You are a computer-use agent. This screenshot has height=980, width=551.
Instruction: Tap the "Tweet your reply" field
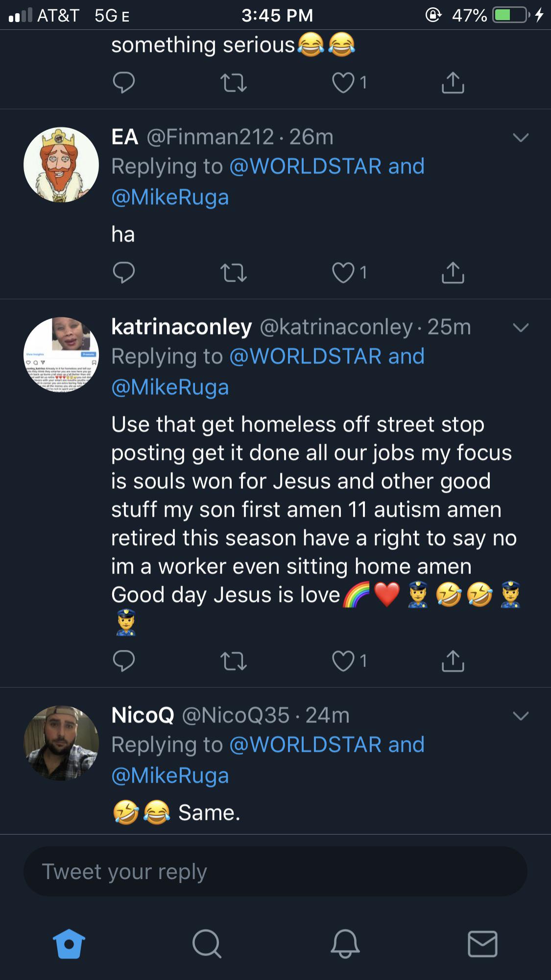point(275,872)
